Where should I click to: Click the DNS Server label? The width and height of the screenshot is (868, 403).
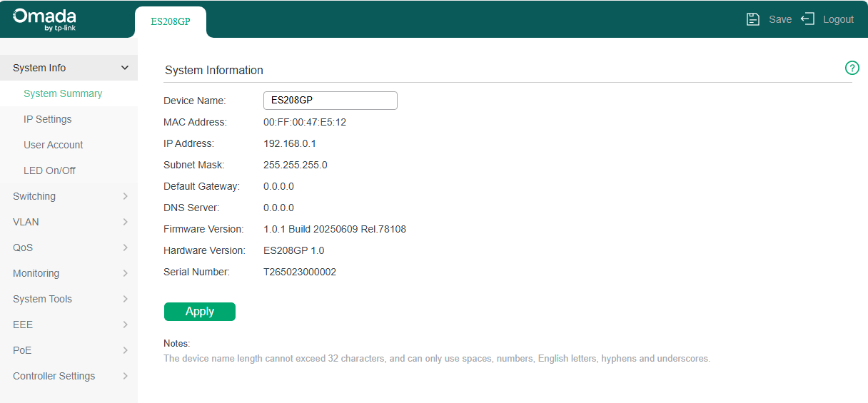tap(191, 208)
